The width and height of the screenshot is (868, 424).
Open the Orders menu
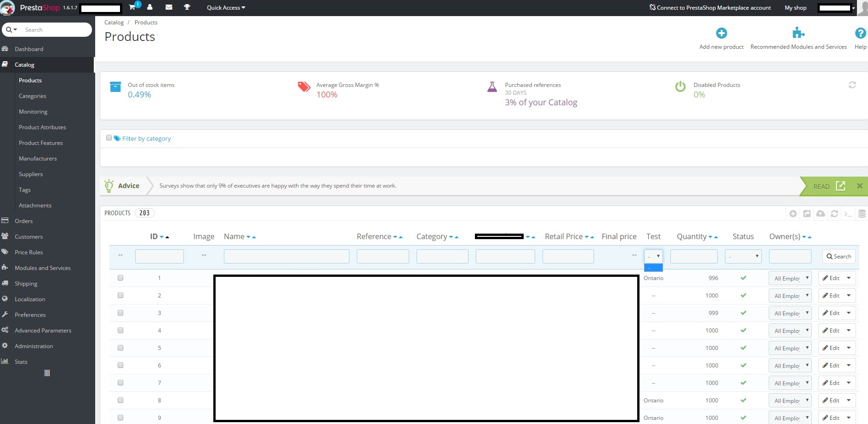tap(23, 221)
